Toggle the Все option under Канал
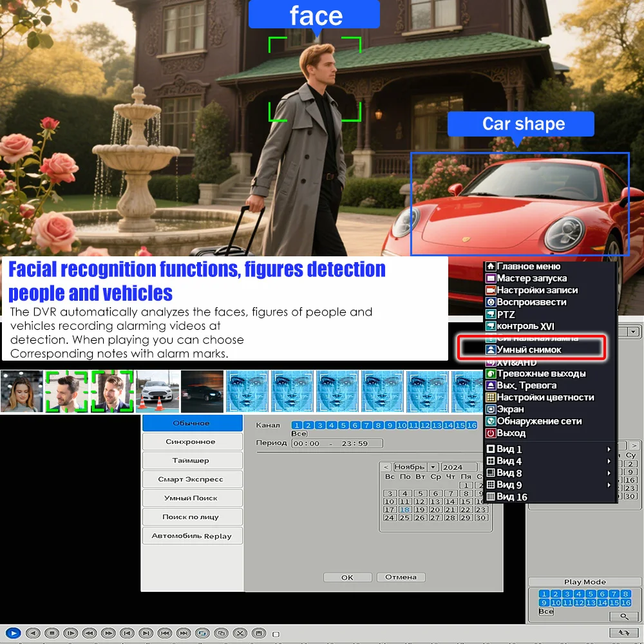This screenshot has width=644, height=644. [x=299, y=434]
